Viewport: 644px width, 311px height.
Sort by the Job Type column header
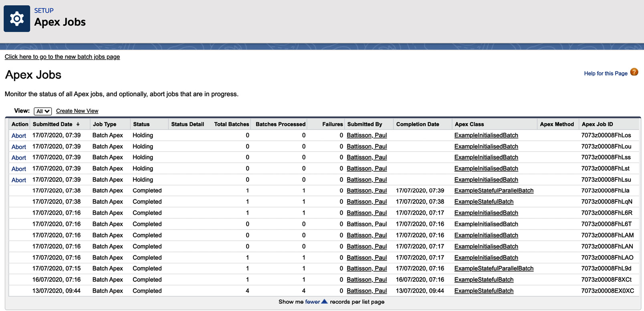105,124
